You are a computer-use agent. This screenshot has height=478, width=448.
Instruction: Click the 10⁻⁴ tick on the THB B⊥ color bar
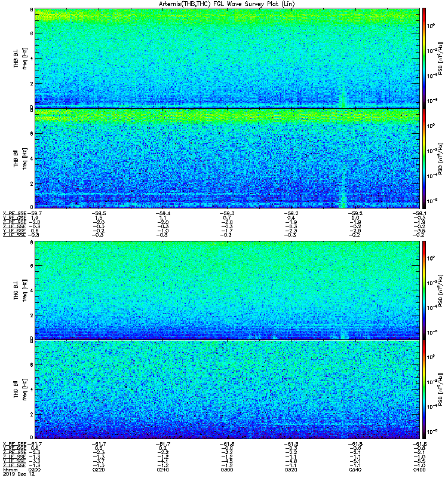pos(431,75)
